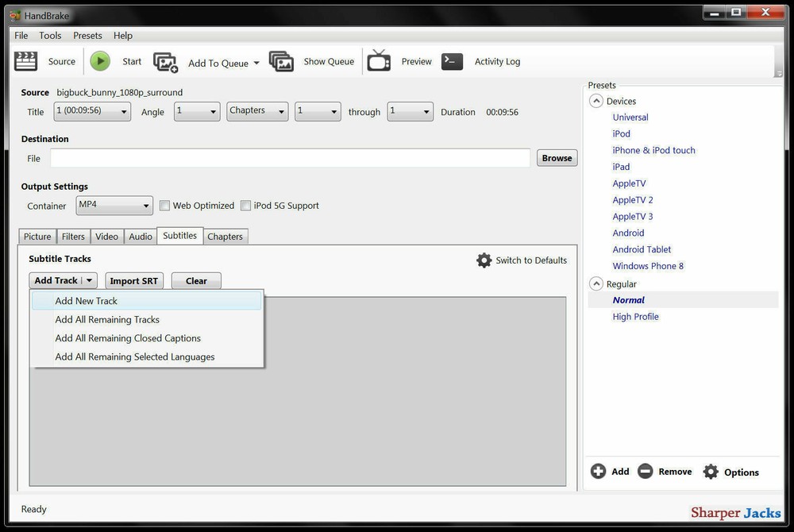Collapse the Devices preset group
794x532 pixels.
pos(596,101)
